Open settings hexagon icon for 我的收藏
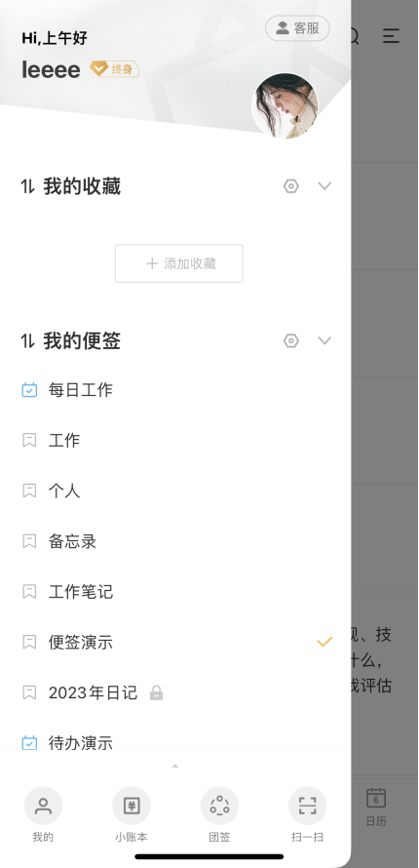Image resolution: width=419 pixels, height=868 pixels. point(291,186)
